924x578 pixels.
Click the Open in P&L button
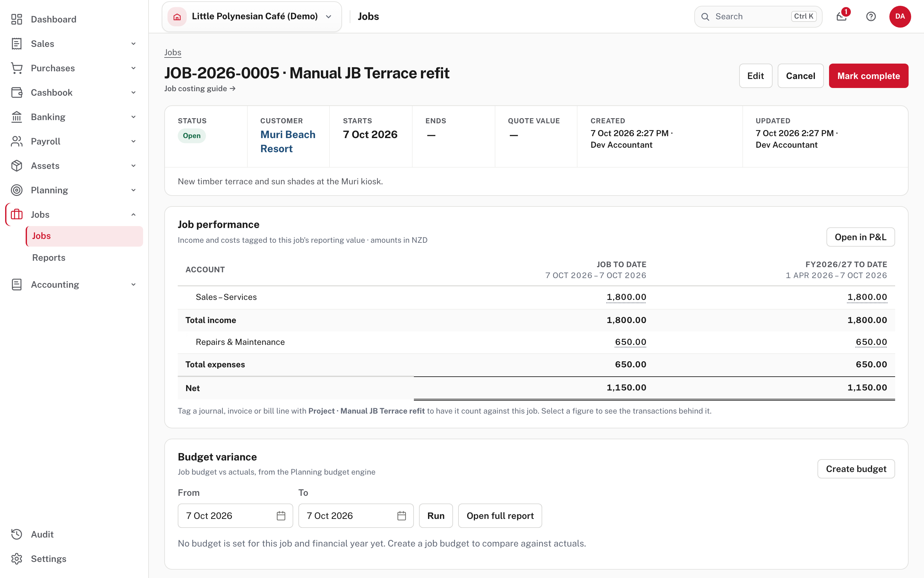tap(860, 237)
